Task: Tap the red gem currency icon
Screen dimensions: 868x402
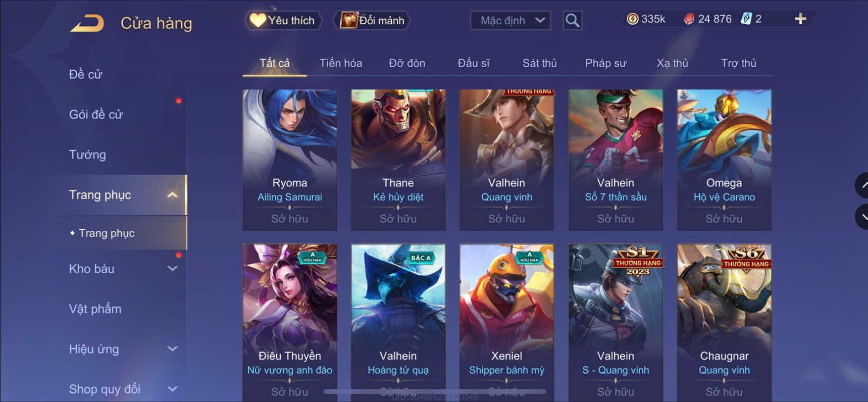Action: click(x=689, y=19)
